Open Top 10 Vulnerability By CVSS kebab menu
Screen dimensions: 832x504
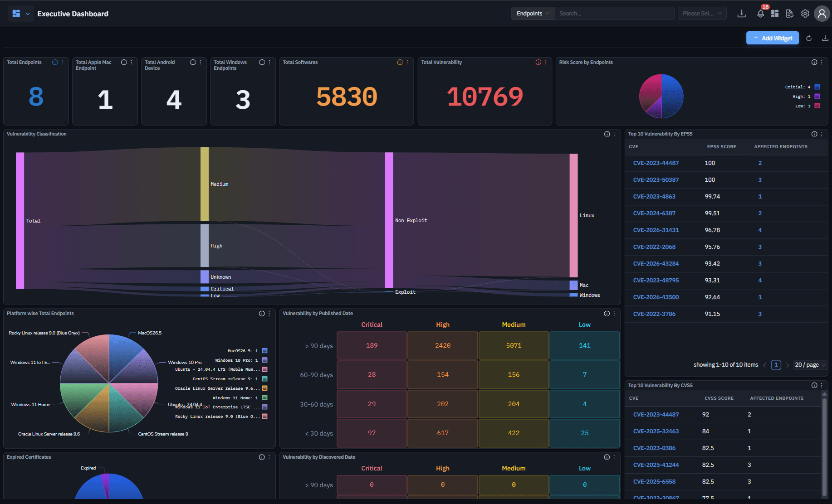822,385
